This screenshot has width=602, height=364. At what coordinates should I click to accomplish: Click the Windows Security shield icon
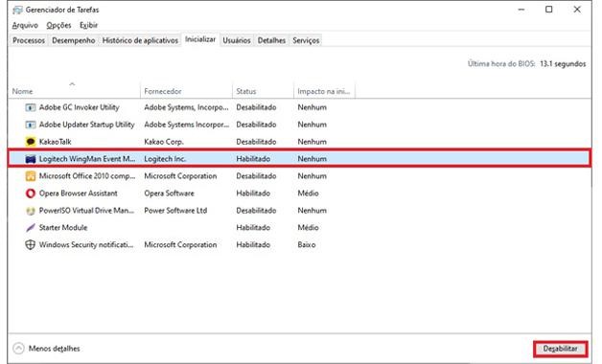31,244
